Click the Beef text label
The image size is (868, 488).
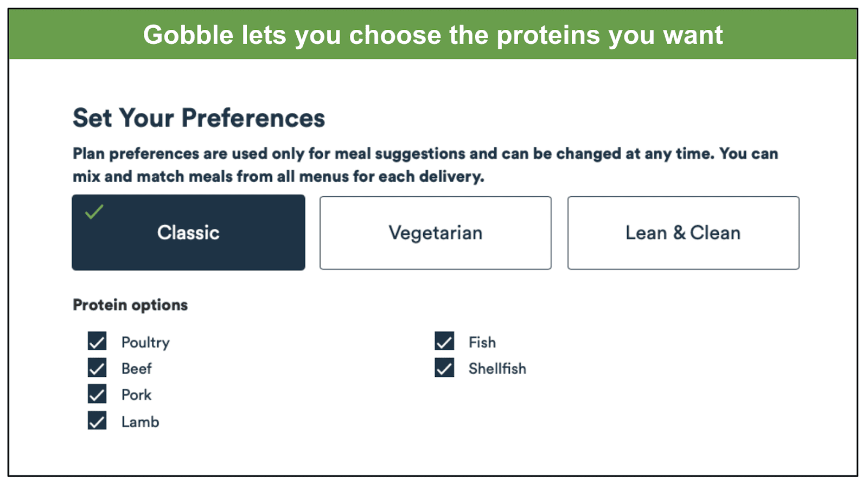(137, 369)
